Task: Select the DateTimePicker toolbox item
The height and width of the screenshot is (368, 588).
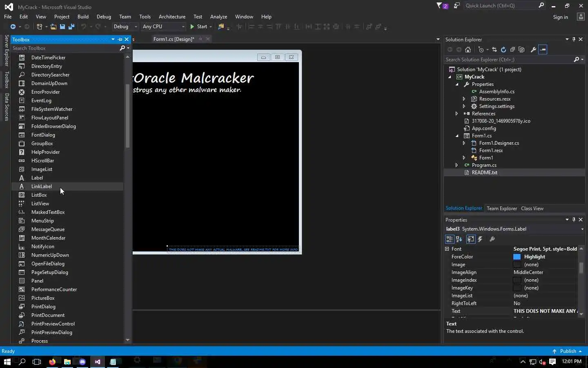Action: point(67,58)
